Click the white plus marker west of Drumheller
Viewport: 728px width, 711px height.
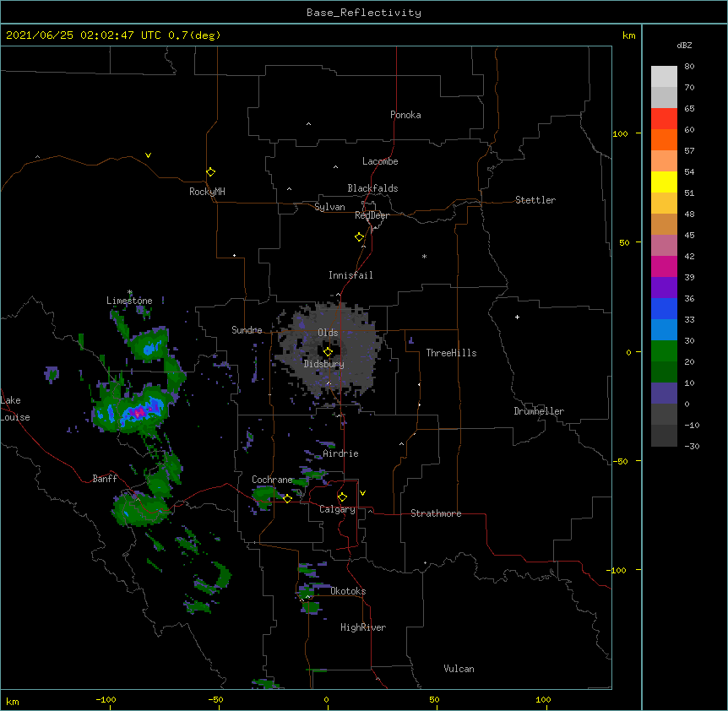point(517,317)
